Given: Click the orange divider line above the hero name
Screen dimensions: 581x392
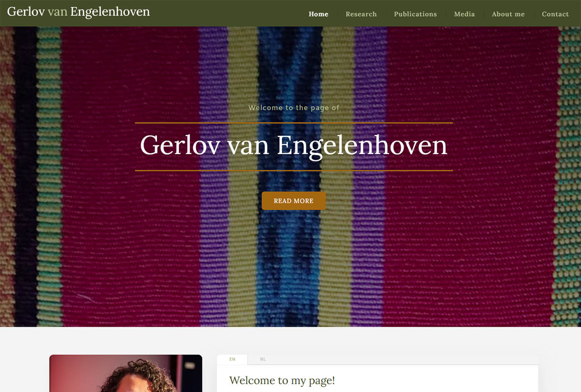Looking at the screenshot, I should coord(294,122).
